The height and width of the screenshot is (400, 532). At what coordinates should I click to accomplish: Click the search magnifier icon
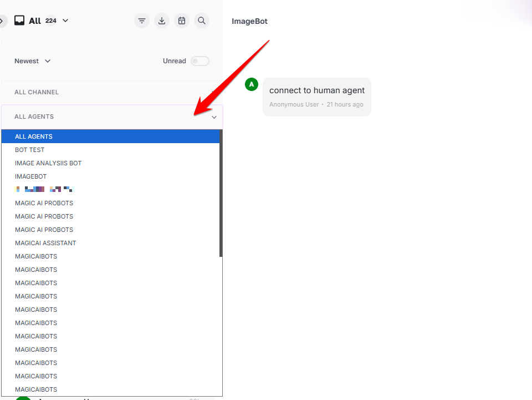202,21
